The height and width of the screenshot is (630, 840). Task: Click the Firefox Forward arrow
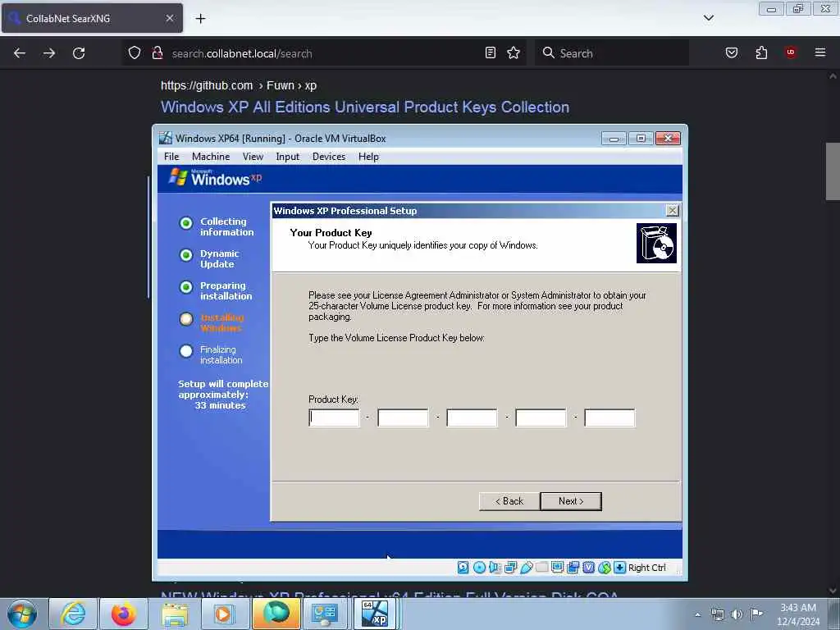click(49, 53)
